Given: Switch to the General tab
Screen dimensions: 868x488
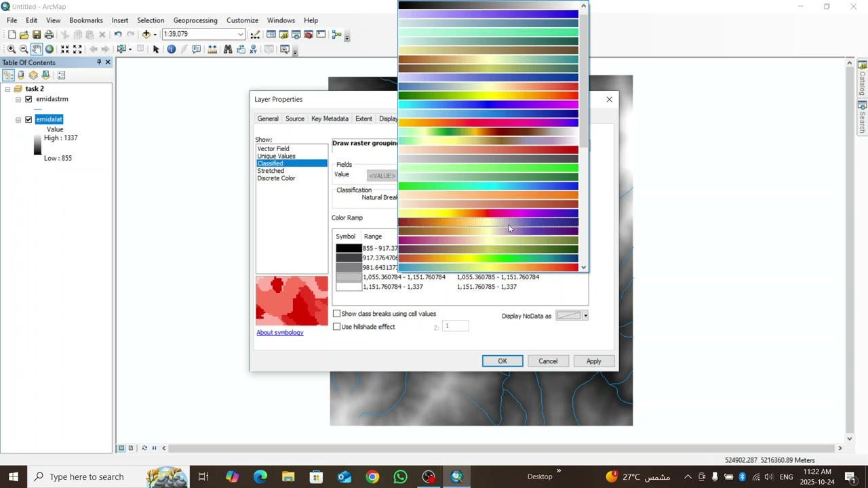Looking at the screenshot, I should tap(268, 119).
